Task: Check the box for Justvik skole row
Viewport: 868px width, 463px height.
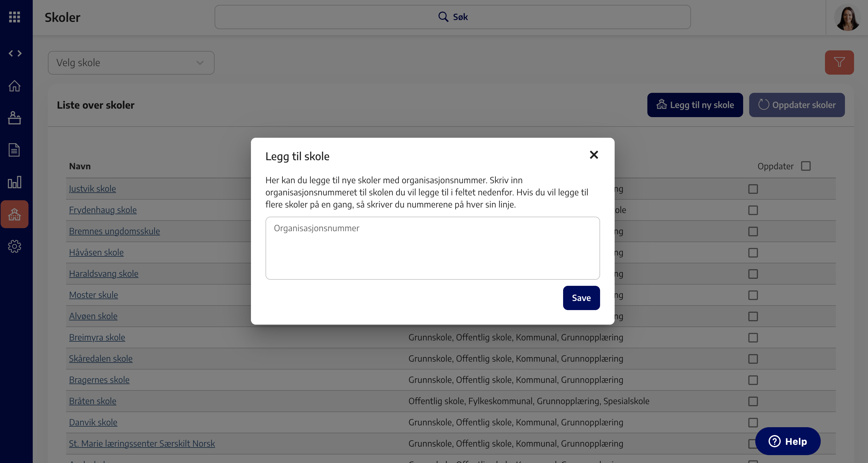Action: (753, 189)
